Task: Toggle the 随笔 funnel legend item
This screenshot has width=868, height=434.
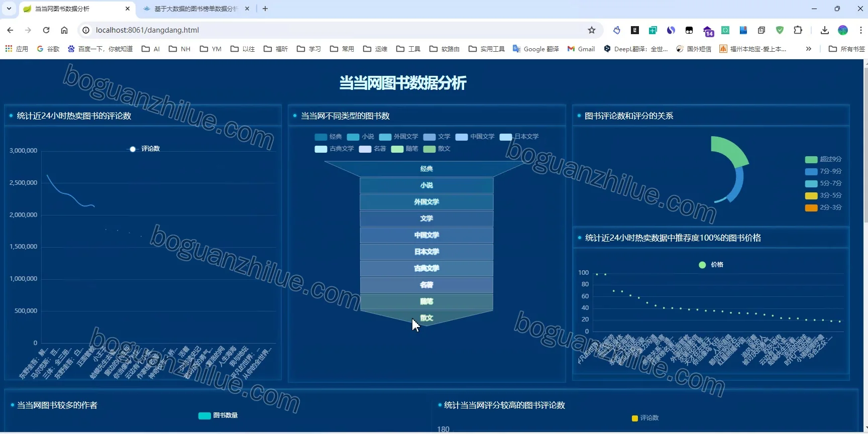Action: 405,149
